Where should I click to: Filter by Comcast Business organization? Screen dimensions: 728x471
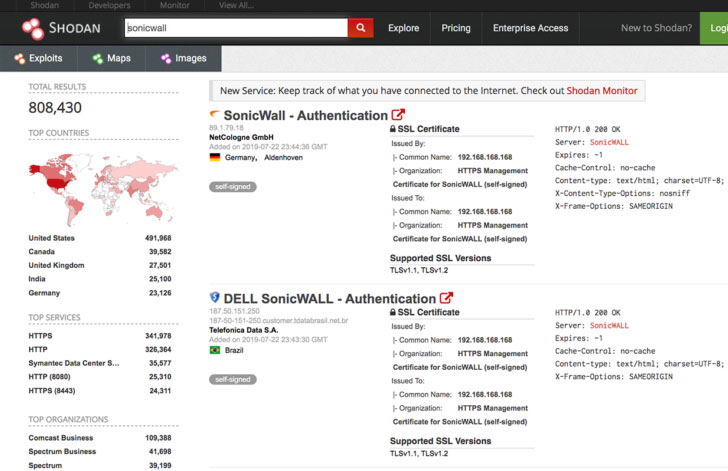tap(61, 438)
